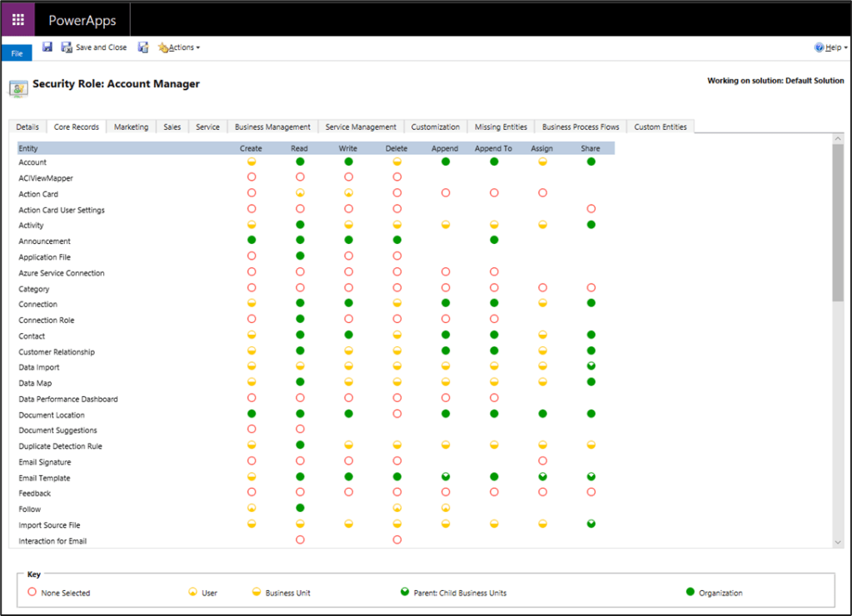Viewport: 852px width, 616px height.
Task: Switch to the Sales tab
Action: click(x=172, y=127)
